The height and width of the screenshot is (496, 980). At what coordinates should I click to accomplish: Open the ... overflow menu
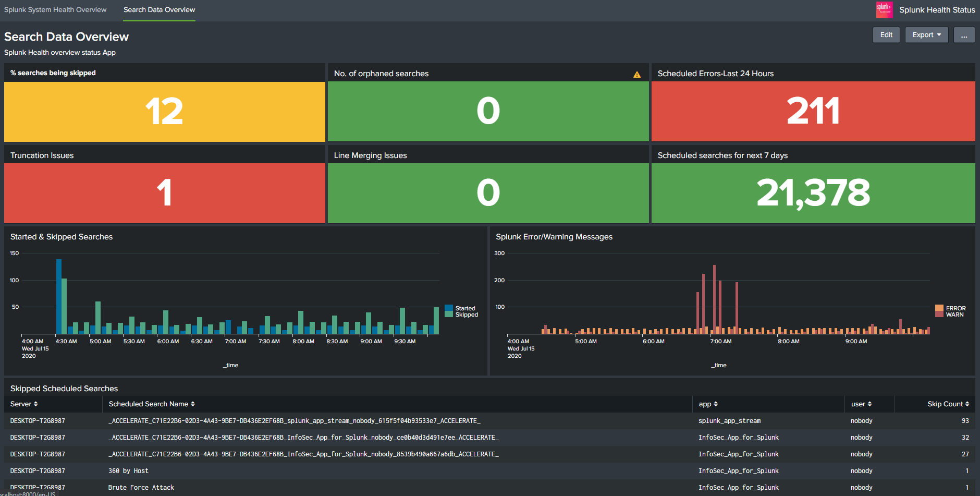coord(964,34)
